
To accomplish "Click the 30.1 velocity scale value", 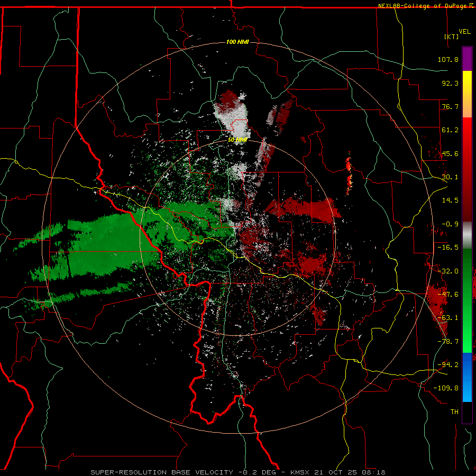I will [x=450, y=177].
